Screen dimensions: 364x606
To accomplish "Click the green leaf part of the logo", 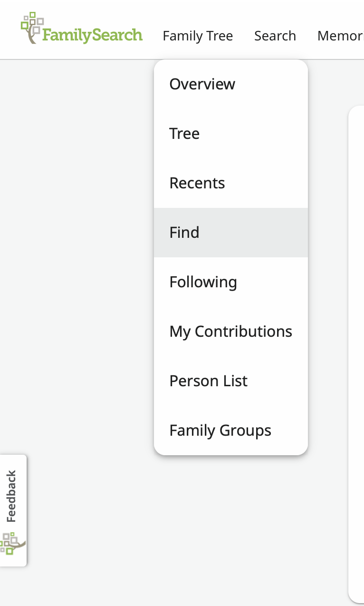I will point(26,19).
